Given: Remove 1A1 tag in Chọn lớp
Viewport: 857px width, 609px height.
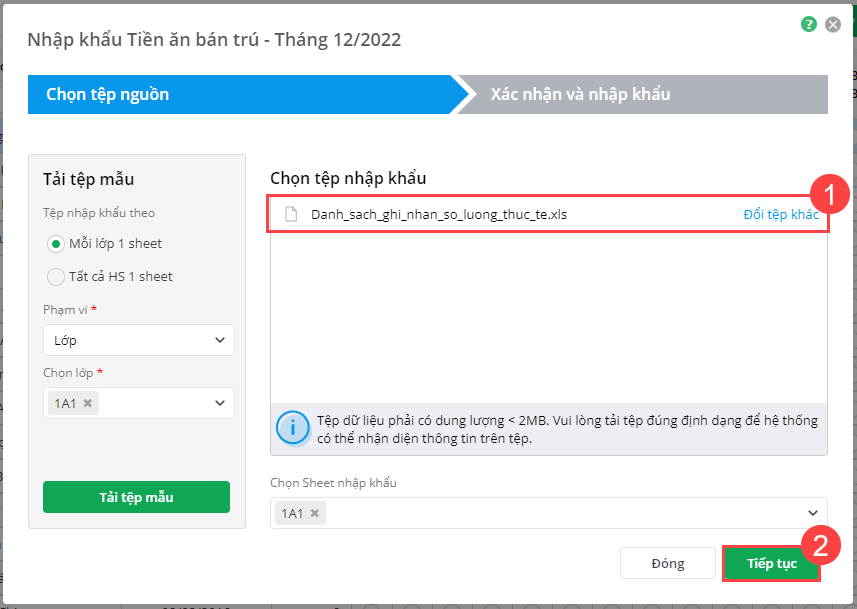Looking at the screenshot, I should 88,403.
